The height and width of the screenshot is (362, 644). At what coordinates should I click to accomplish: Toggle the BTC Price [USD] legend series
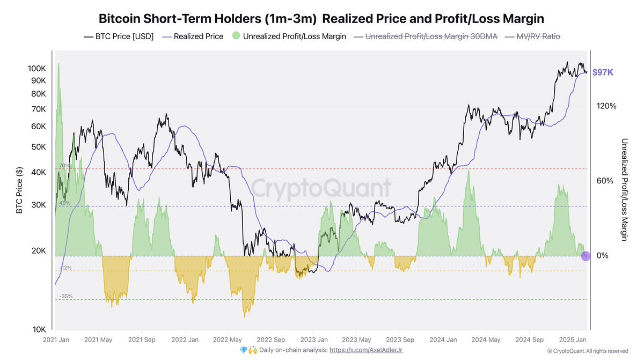pos(124,36)
